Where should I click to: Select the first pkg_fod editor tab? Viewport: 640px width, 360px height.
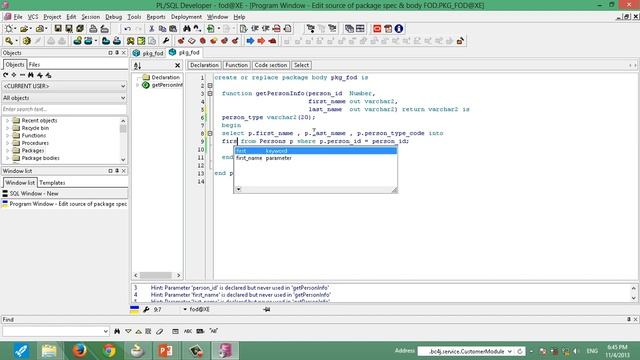point(148,53)
